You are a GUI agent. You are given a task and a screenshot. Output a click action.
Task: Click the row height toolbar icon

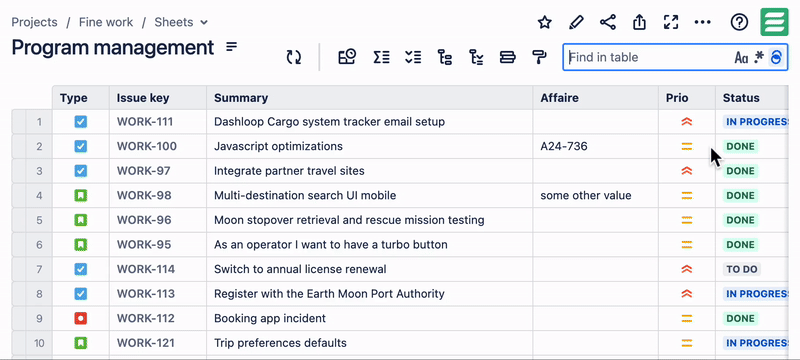507,57
